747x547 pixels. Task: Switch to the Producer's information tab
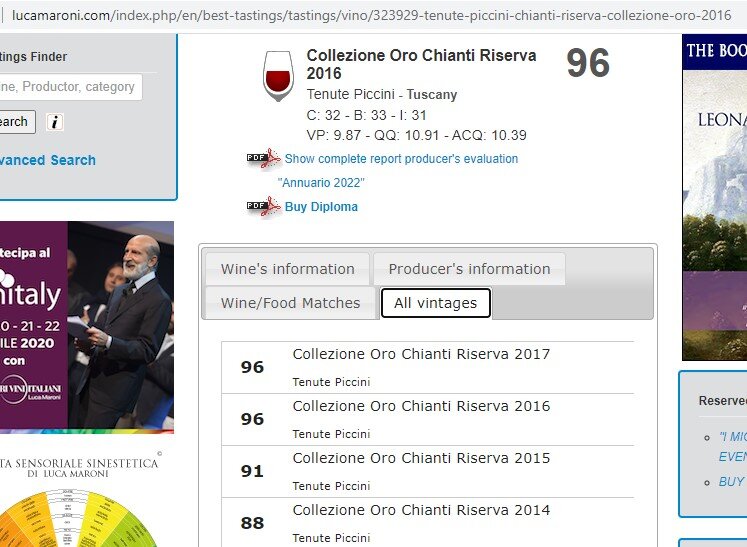coord(469,269)
